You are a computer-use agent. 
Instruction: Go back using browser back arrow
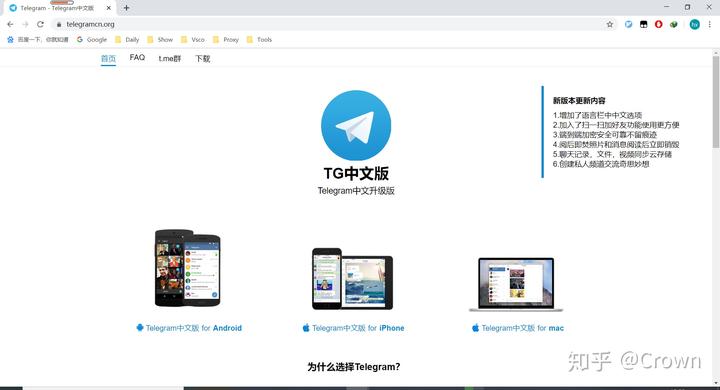click(10, 24)
